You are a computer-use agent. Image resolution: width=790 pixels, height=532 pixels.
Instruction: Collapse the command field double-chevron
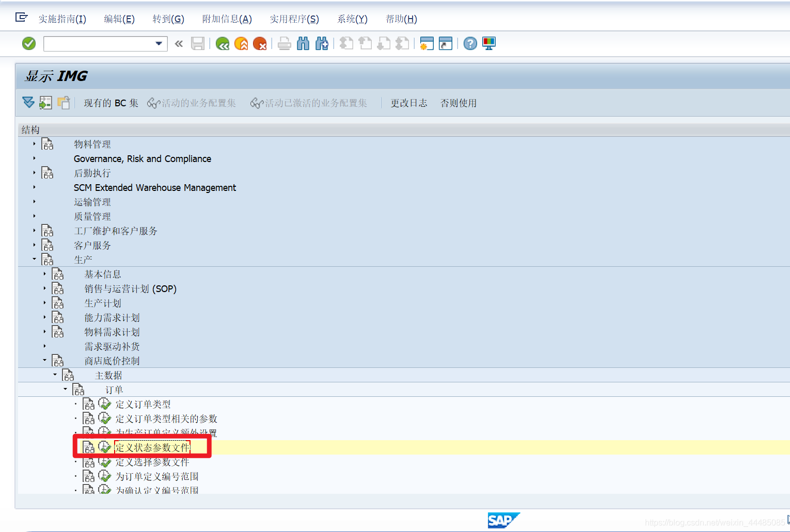pyautogui.click(x=179, y=44)
